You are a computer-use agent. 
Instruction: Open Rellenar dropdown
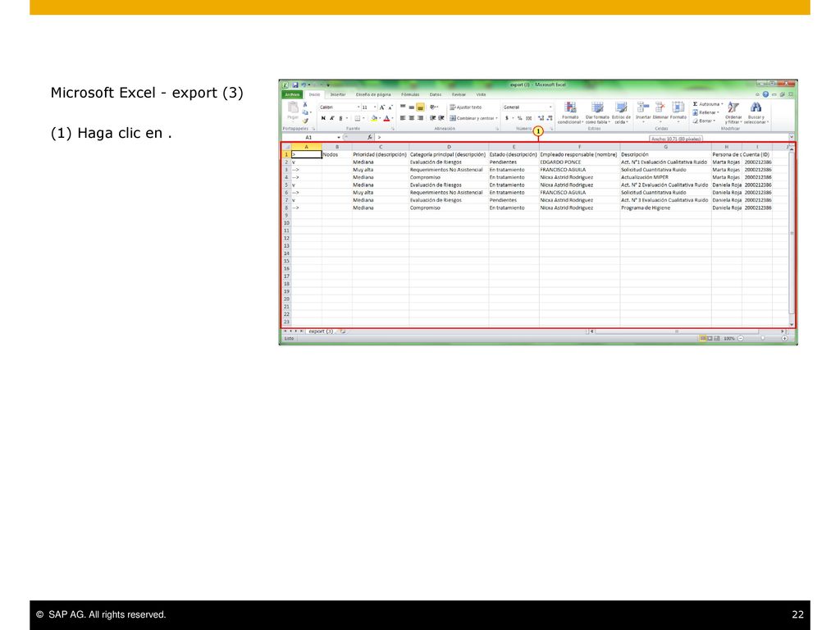point(718,112)
